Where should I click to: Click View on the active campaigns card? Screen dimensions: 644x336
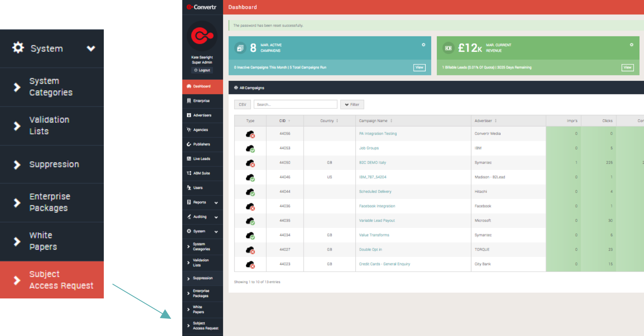pos(419,67)
